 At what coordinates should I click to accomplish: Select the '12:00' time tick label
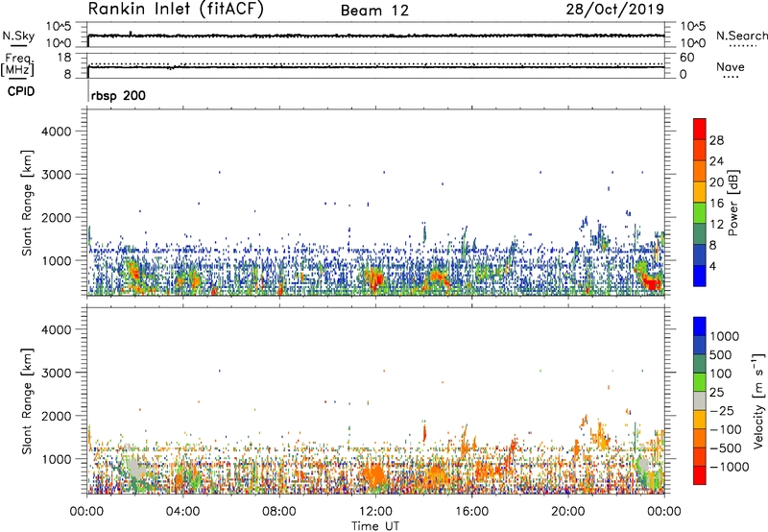point(375,512)
